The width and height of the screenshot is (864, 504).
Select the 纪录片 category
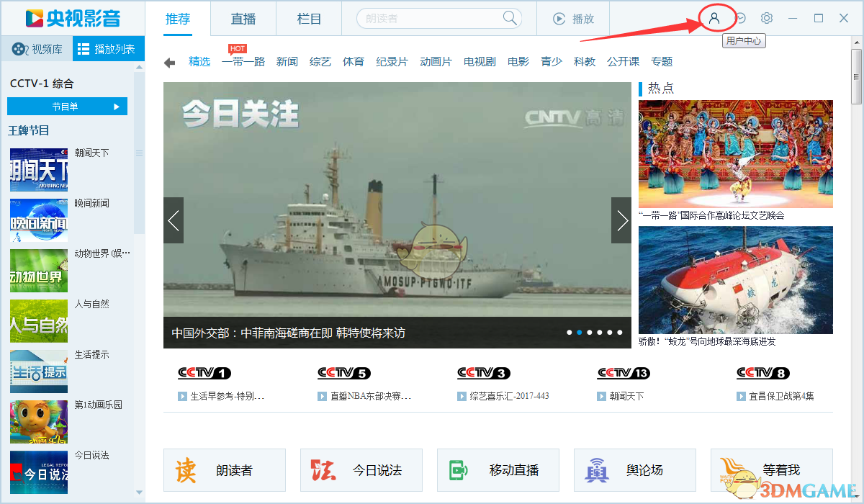point(392,62)
